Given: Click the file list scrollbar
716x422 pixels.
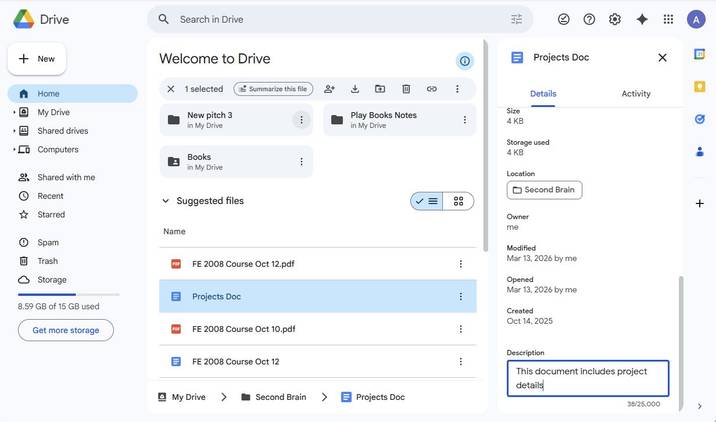Looking at the screenshot, I should pyautogui.click(x=485, y=146).
